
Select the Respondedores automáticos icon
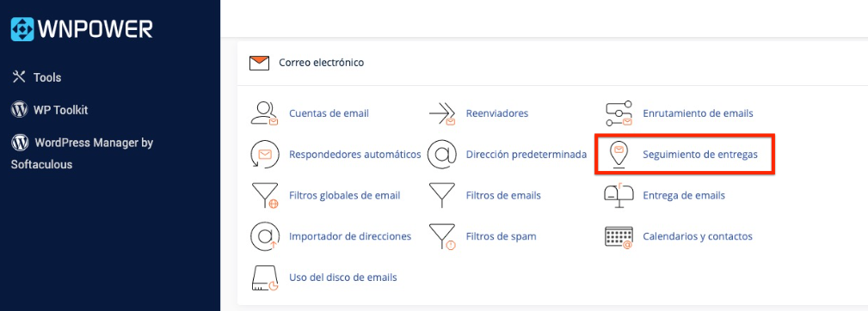[x=264, y=154]
